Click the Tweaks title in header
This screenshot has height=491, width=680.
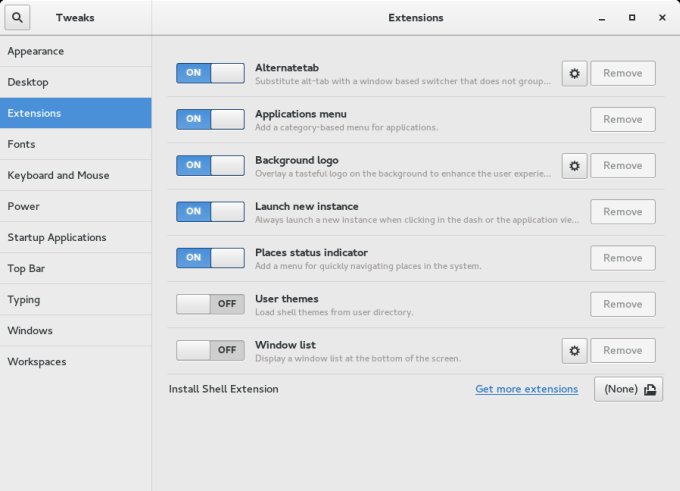pyautogui.click(x=75, y=18)
